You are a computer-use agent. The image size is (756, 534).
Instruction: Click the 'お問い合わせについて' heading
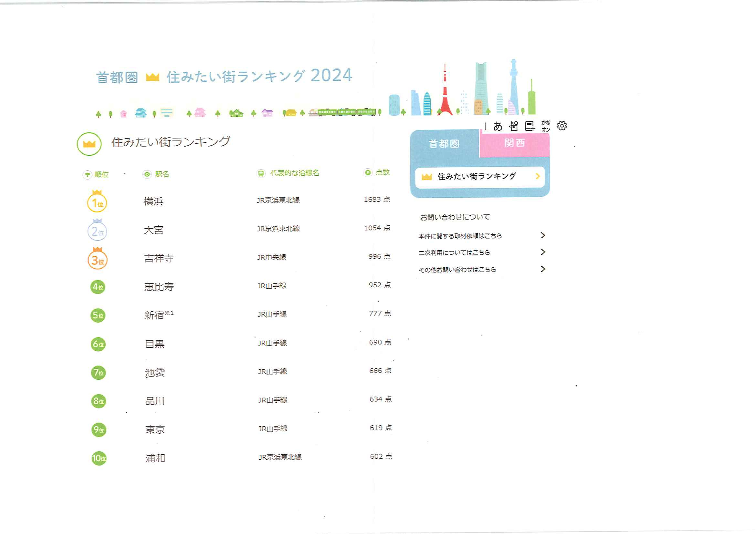coord(455,218)
